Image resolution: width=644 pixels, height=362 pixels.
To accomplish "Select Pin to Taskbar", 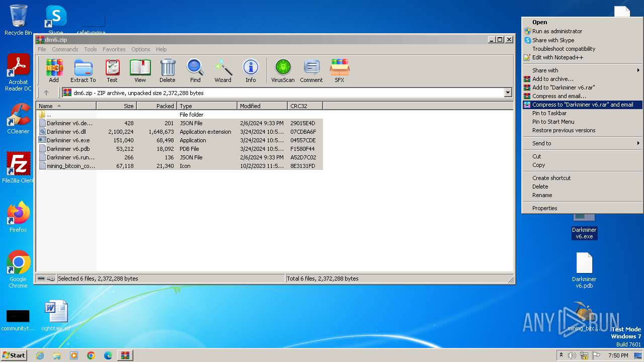I will click(582, 113).
